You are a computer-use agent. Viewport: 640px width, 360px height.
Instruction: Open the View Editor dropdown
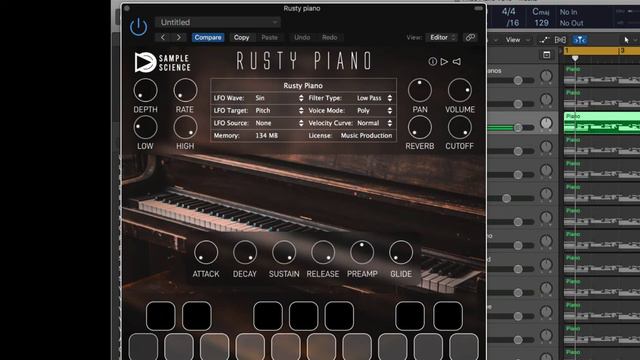coord(441,37)
